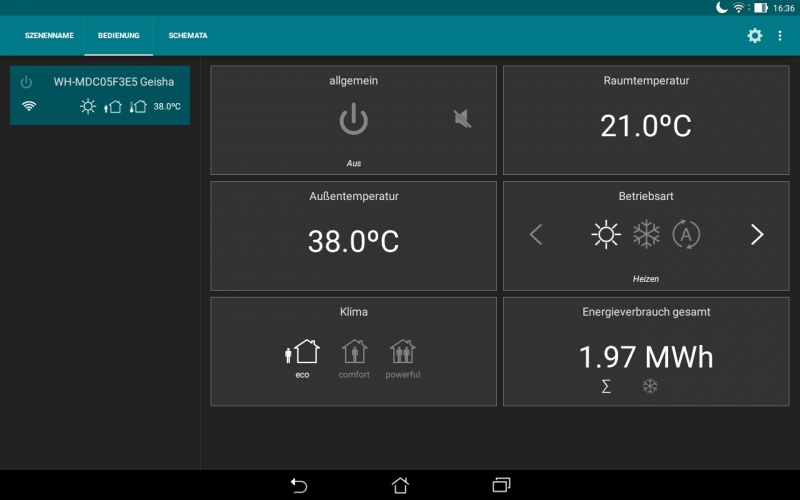Show total energy consumption sum icon
The image size is (800, 500).
[x=606, y=386]
